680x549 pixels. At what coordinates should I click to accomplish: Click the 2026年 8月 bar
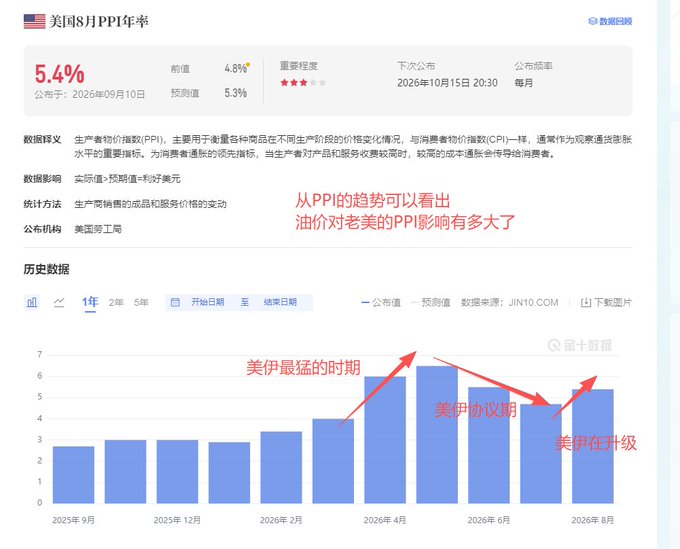point(593,446)
